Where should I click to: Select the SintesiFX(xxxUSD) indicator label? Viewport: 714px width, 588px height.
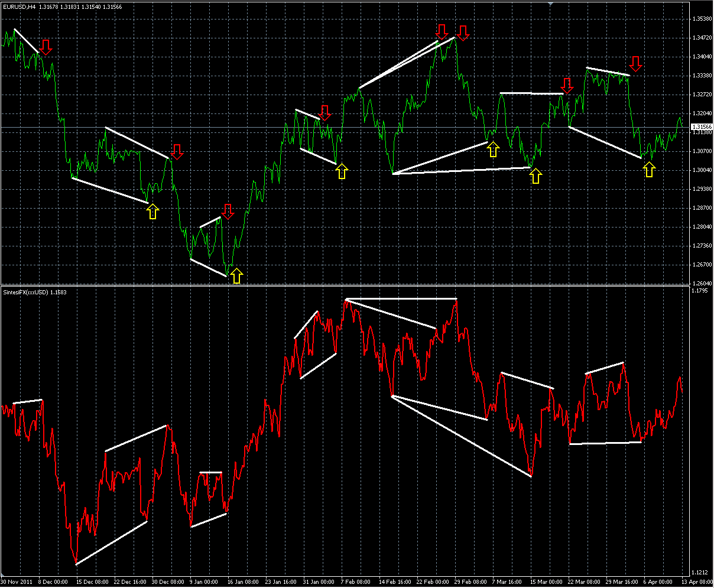pyautogui.click(x=25, y=292)
